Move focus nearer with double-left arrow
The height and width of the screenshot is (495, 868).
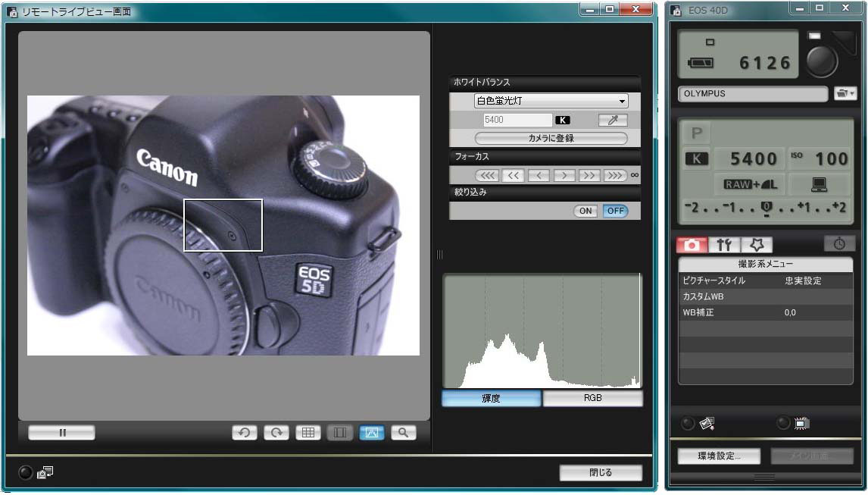click(x=514, y=175)
